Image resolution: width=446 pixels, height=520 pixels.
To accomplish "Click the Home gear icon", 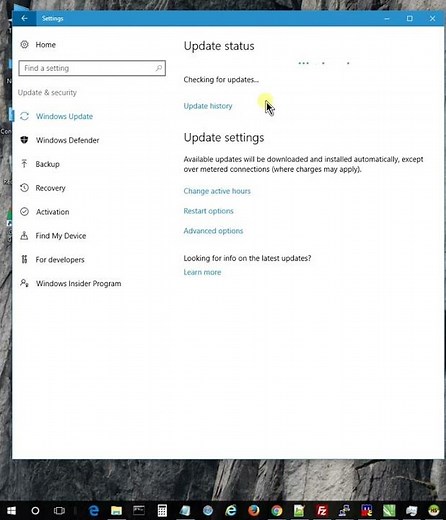I will [24, 44].
